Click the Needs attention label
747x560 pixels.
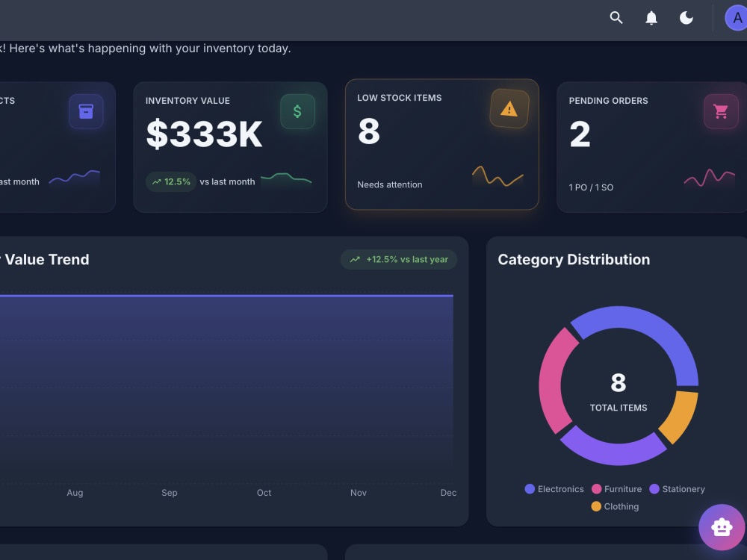[390, 184]
